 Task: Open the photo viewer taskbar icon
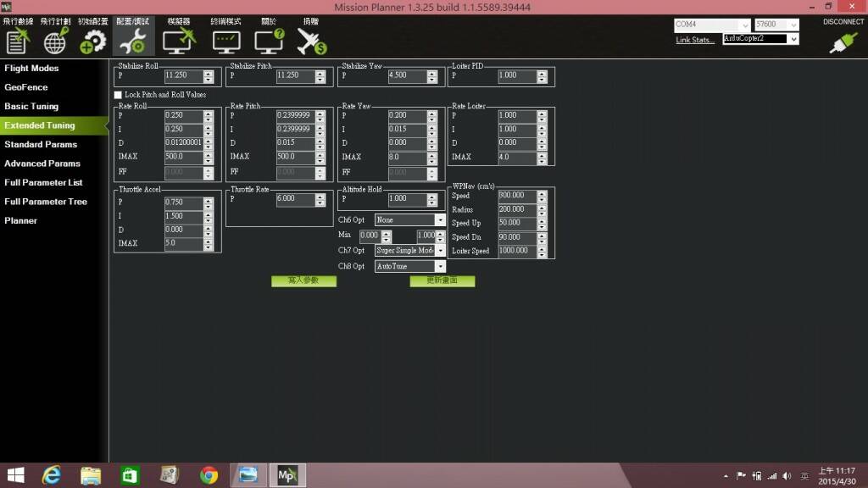click(x=248, y=475)
